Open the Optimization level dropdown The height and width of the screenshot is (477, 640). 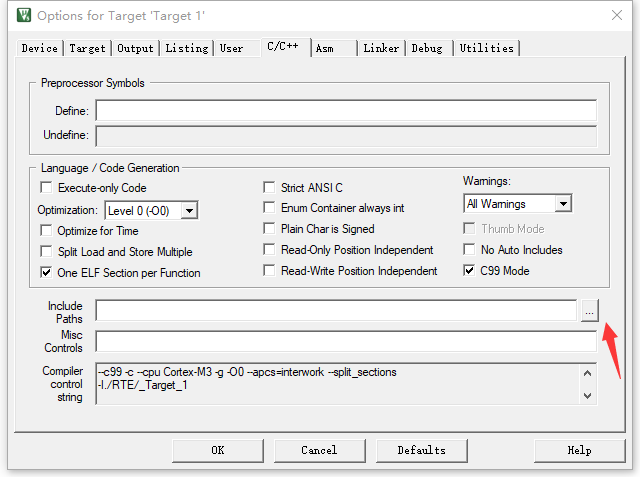[189, 211]
